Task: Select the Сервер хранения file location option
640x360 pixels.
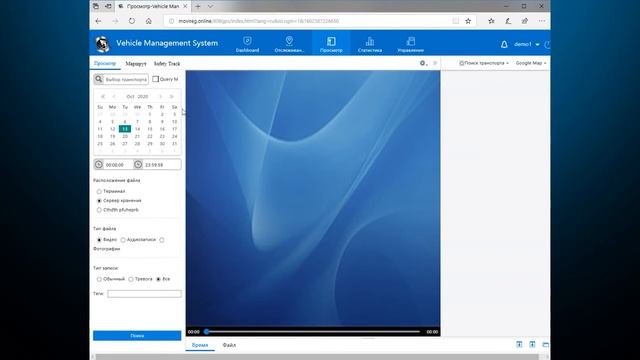Action: pos(99,201)
